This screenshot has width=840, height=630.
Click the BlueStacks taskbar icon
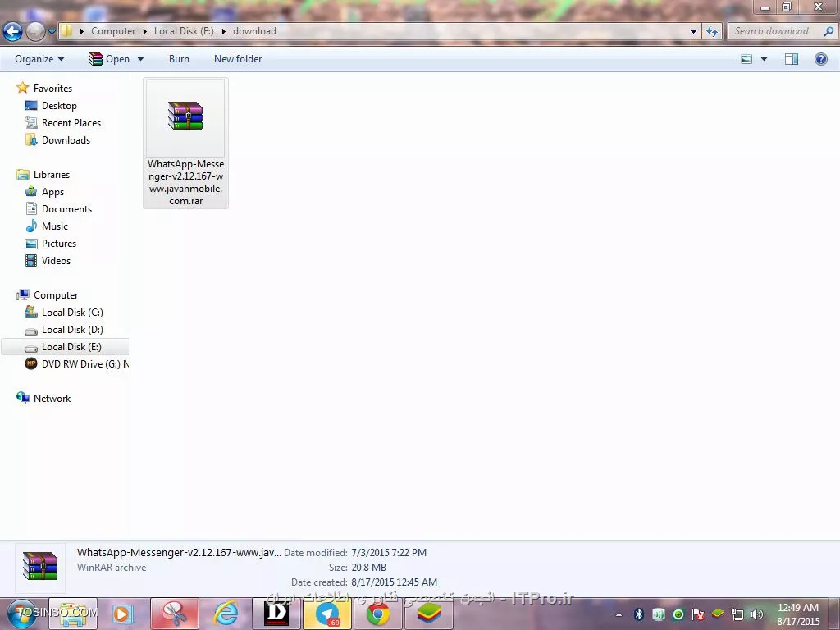point(428,614)
